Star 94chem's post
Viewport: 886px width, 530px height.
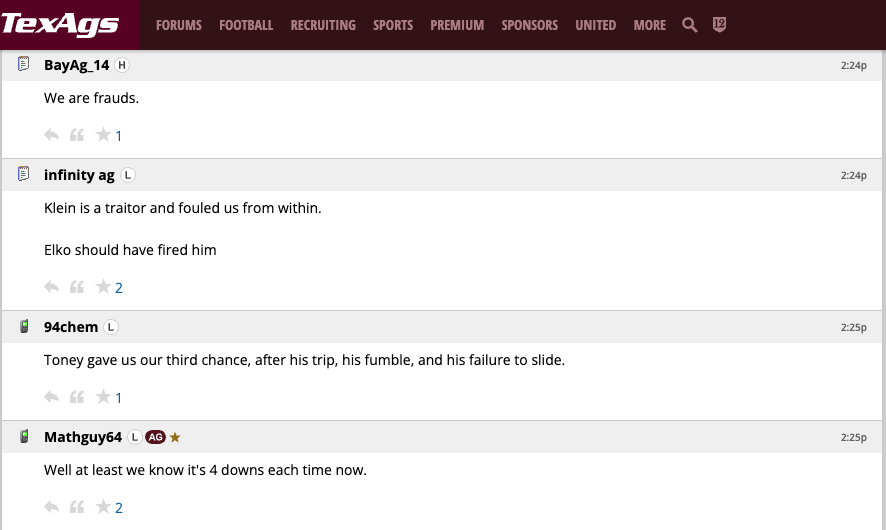pos(103,397)
